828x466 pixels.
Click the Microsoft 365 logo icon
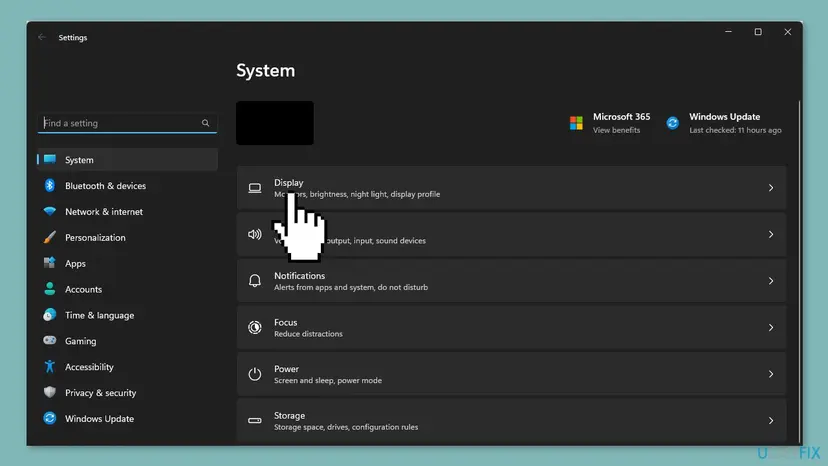click(x=576, y=123)
